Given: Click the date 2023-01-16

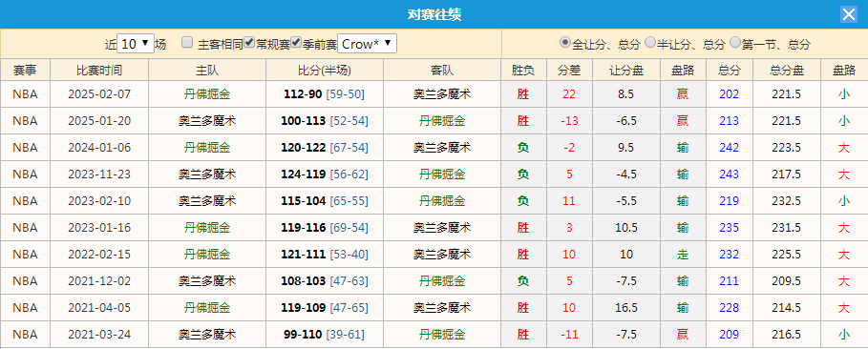Looking at the screenshot, I should (99, 227).
